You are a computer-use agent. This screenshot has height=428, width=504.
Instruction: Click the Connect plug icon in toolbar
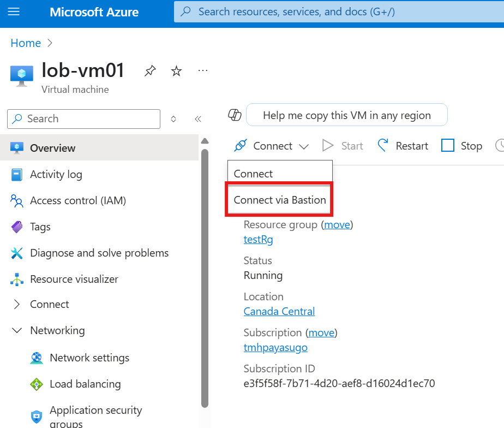(241, 145)
